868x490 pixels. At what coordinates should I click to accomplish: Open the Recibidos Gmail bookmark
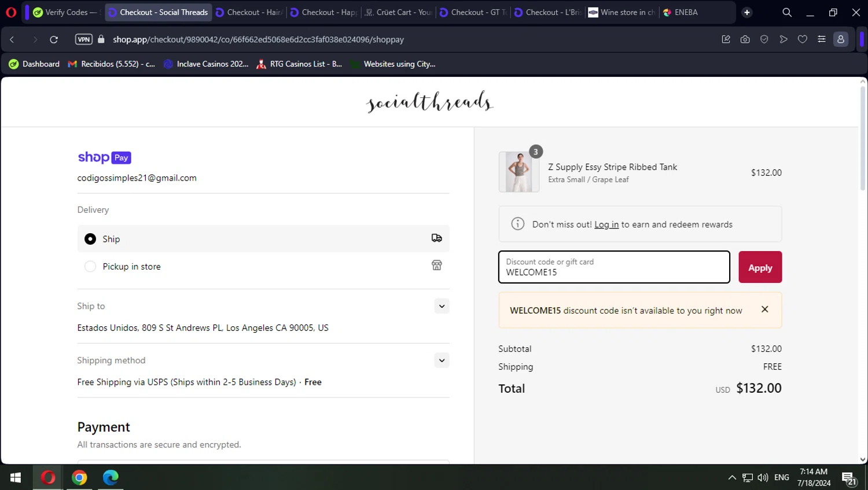[112, 64]
